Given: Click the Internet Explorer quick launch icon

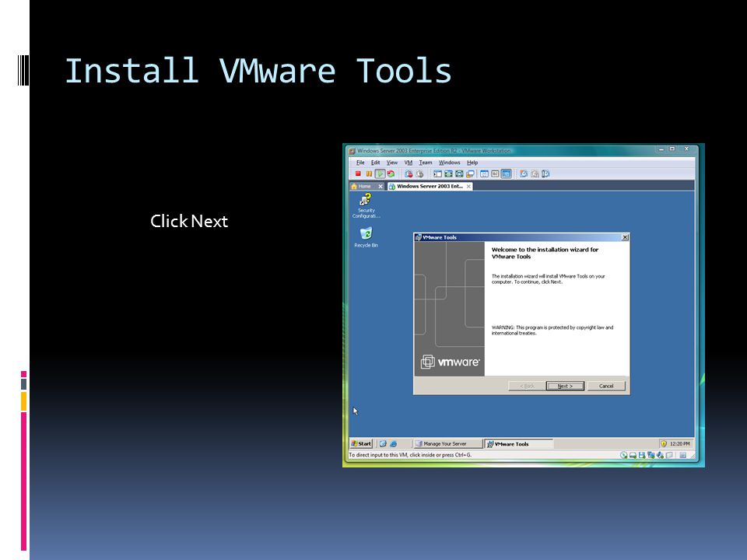Looking at the screenshot, I should tap(394, 443).
